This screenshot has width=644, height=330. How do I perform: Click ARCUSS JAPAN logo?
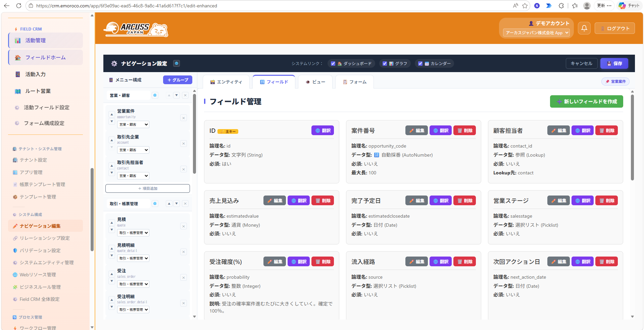(x=136, y=29)
